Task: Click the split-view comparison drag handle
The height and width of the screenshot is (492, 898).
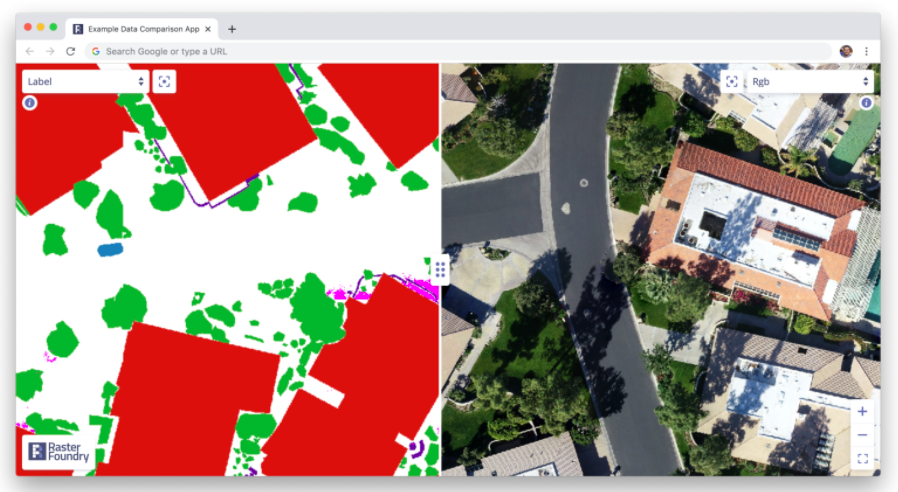Action: (440, 268)
